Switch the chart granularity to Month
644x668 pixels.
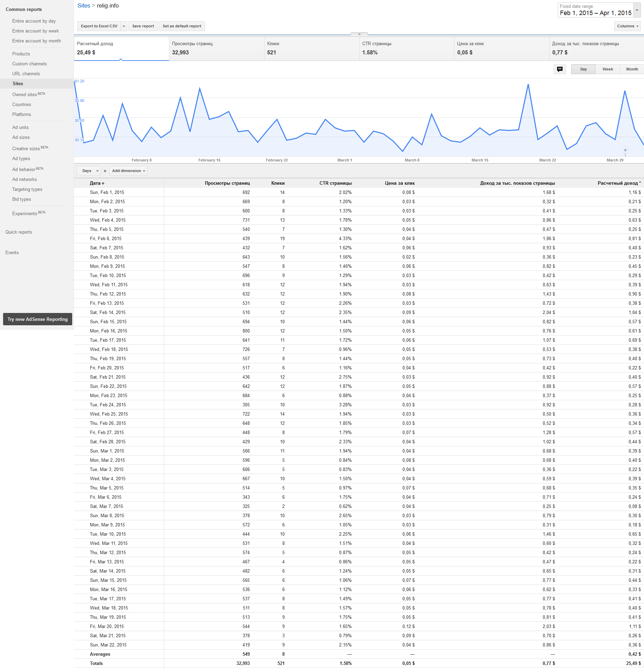(632, 69)
